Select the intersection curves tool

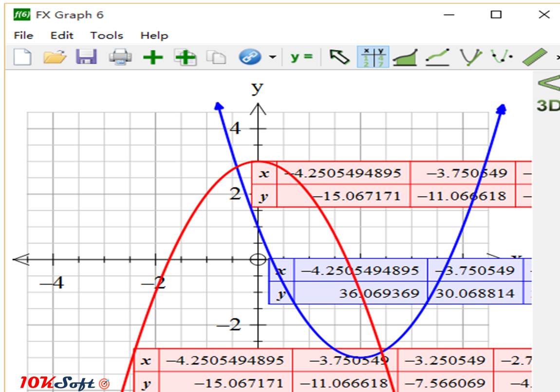coord(470,57)
